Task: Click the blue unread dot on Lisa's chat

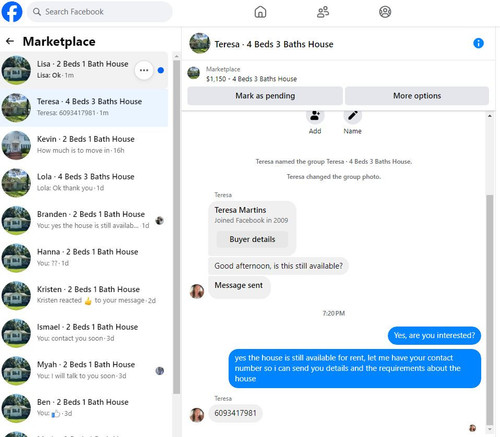Action: tap(161, 70)
